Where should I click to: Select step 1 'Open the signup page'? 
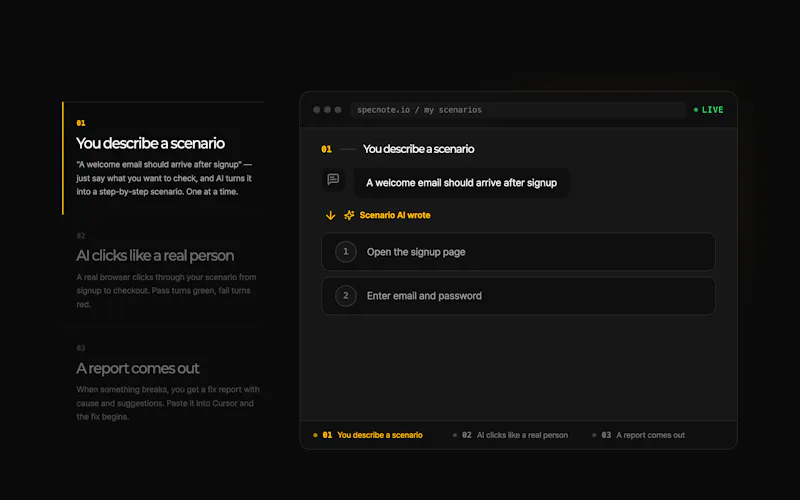tap(518, 252)
